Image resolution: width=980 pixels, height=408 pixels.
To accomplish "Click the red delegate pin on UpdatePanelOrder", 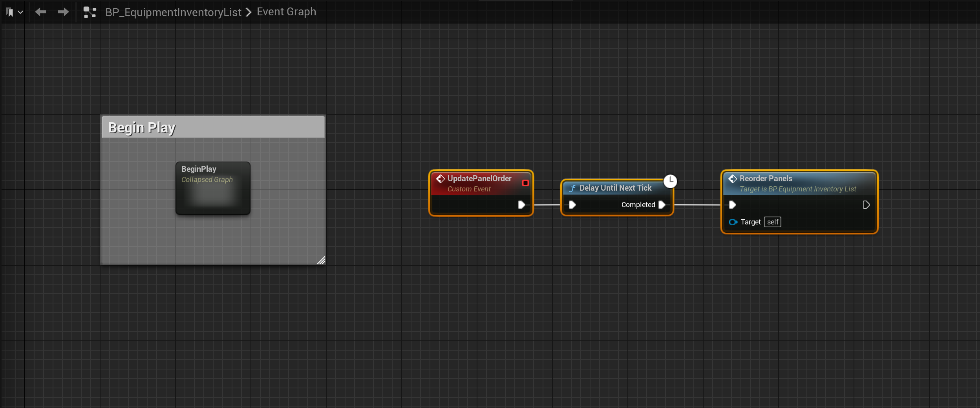I will pyautogui.click(x=525, y=183).
